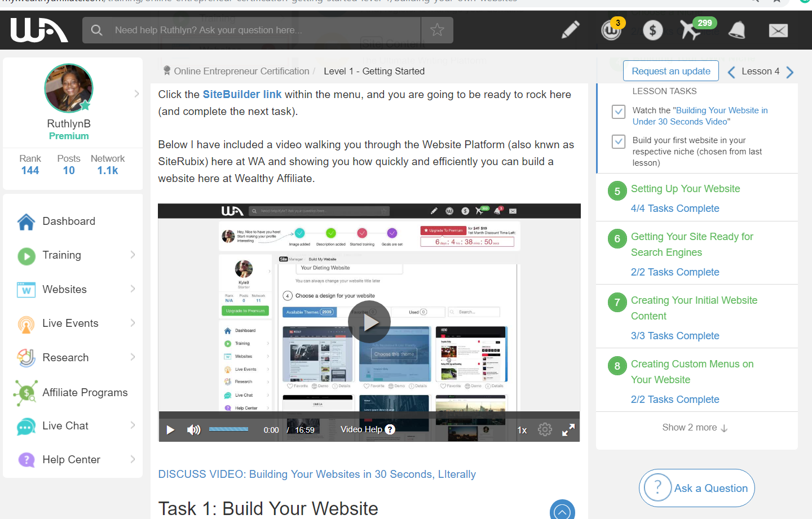Open Help Center in sidebar menu

click(x=71, y=460)
